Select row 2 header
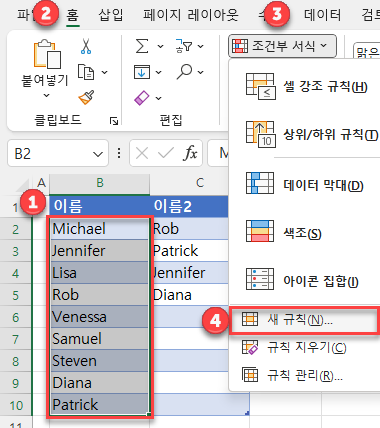Screen dimensions: 380x428 pos(16,229)
